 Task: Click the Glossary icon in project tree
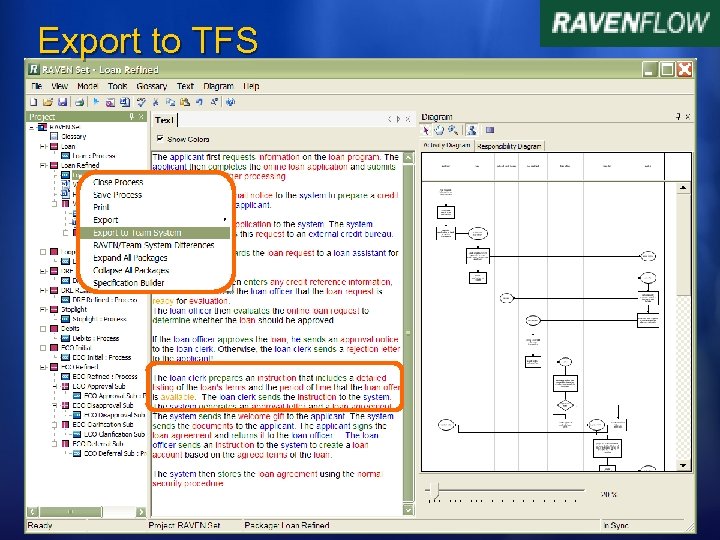54,136
